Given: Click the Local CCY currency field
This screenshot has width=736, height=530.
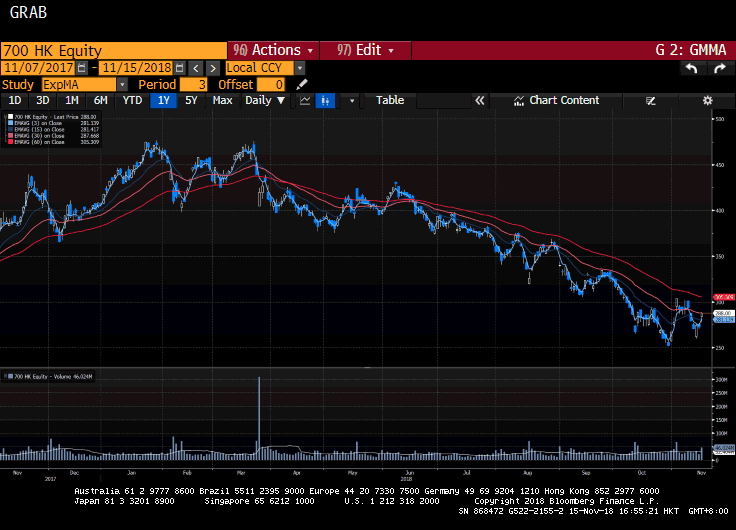Looking at the screenshot, I should click(x=260, y=68).
